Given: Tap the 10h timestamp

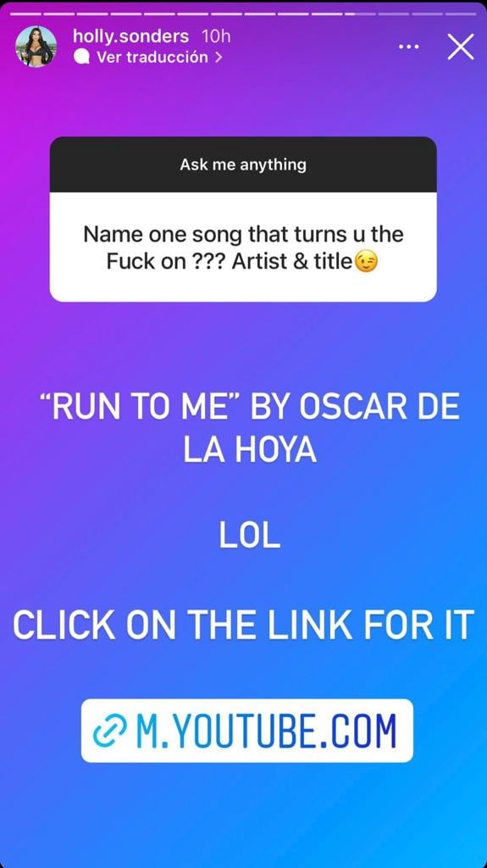Looking at the screenshot, I should 216,37.
